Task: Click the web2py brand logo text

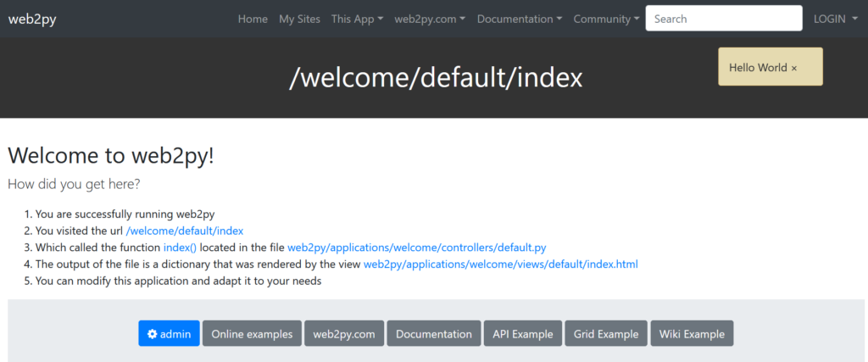Action: click(x=32, y=19)
